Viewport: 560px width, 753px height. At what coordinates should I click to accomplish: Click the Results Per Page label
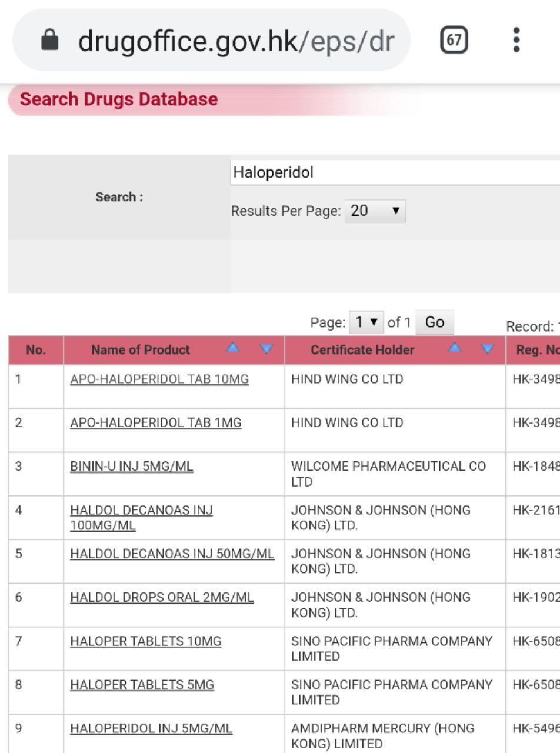286,211
